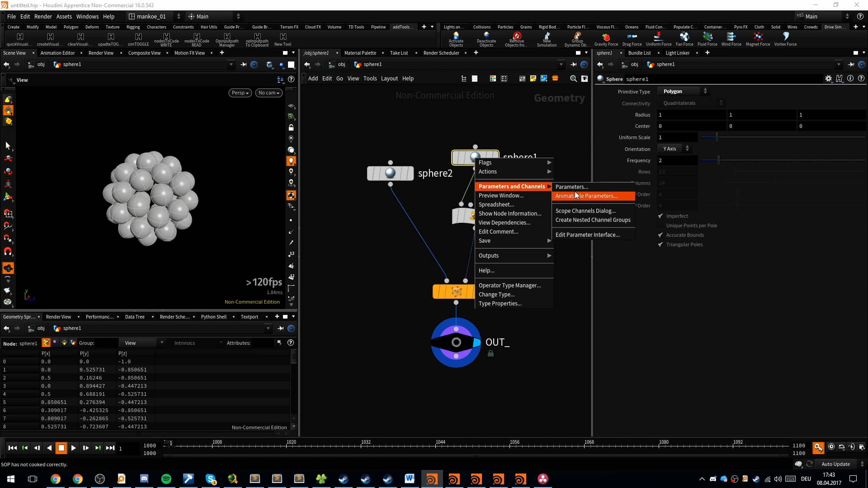Click the New Simulation shelf tool
868x488 pixels.
[x=547, y=39]
